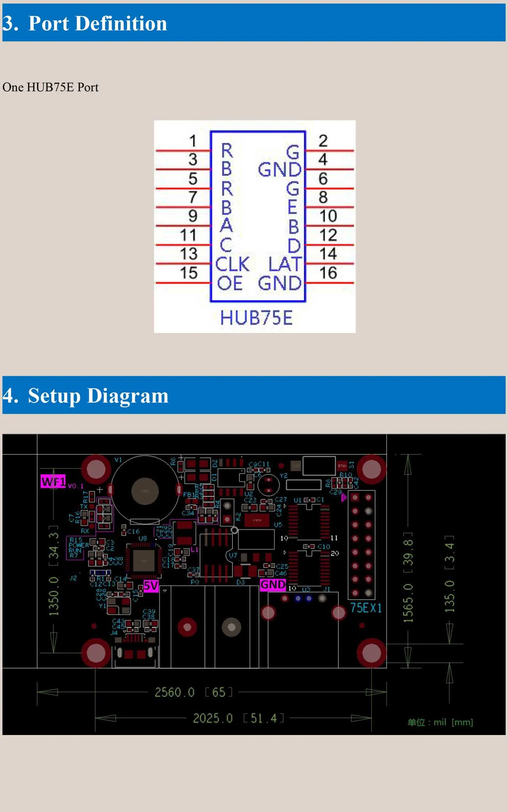Click the bottom-right mounting hole on PCB
The width and height of the screenshot is (508, 812).
(x=372, y=653)
